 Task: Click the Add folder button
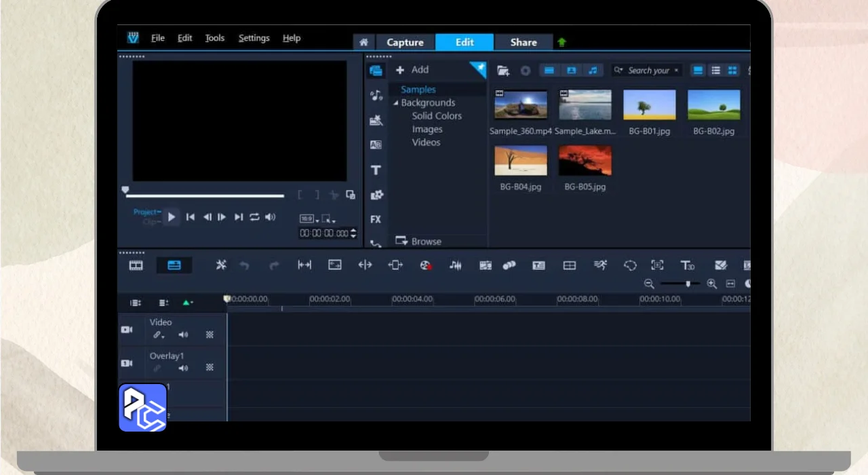coord(412,70)
